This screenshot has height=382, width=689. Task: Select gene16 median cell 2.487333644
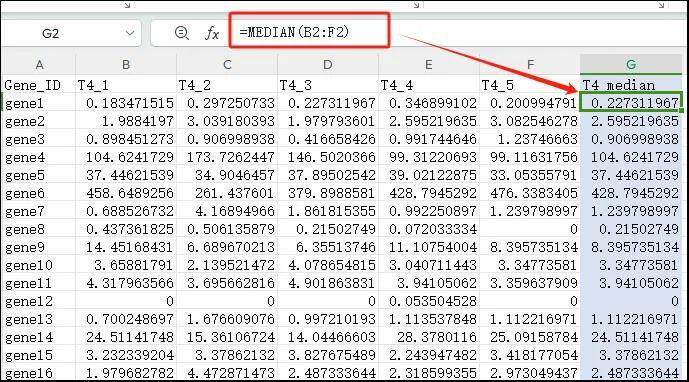pyautogui.click(x=631, y=373)
